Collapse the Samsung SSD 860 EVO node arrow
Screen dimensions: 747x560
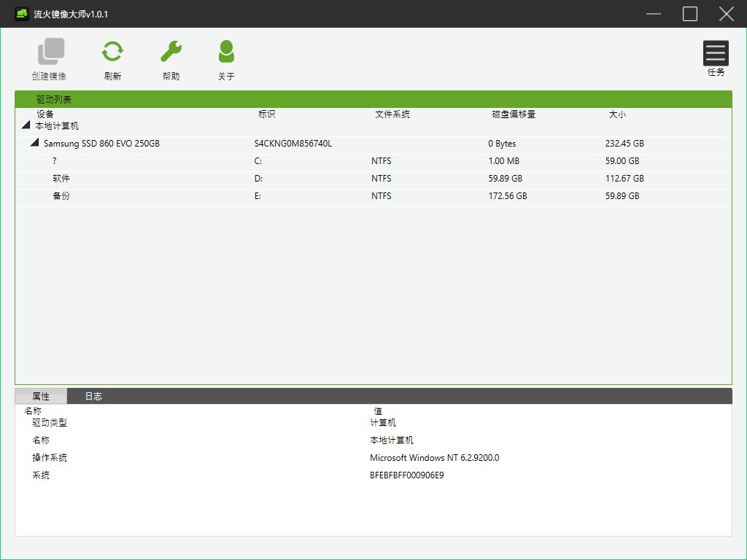tap(35, 142)
